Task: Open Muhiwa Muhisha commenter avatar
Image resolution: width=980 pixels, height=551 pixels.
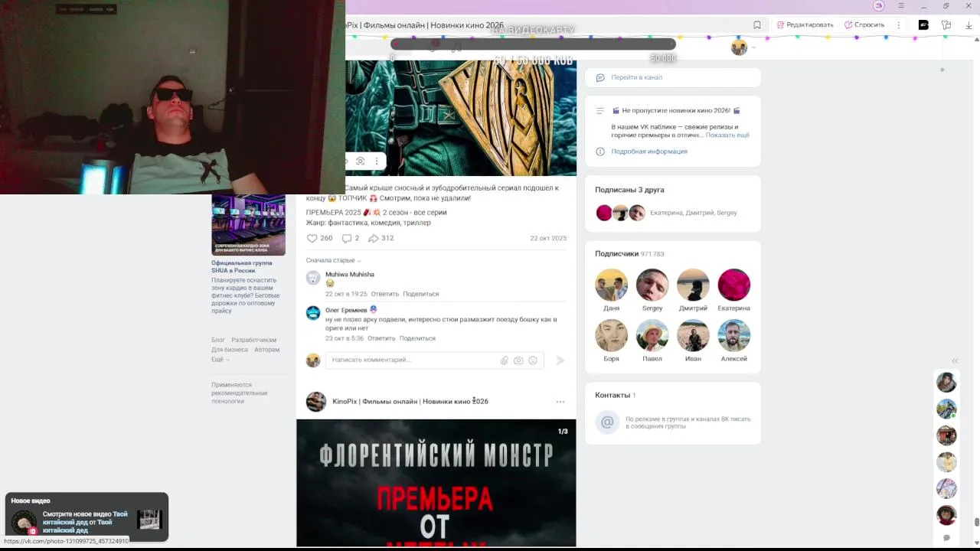Action: tap(313, 278)
